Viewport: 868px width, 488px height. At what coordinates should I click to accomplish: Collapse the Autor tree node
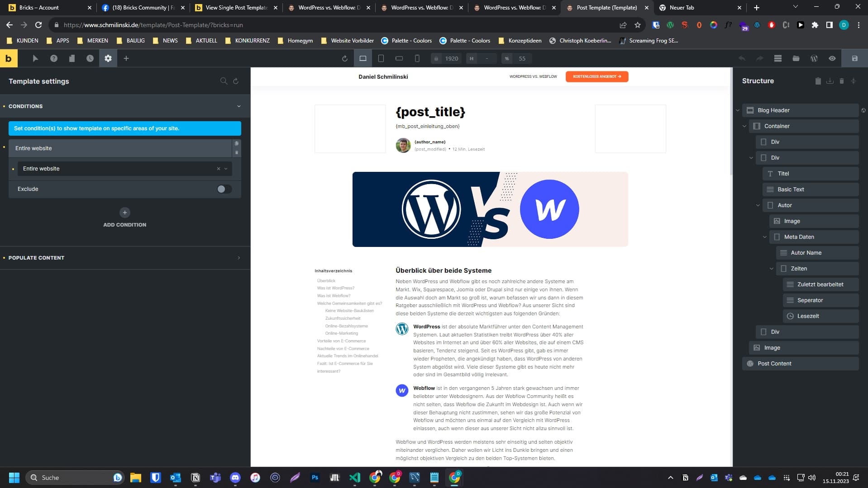(758, 205)
